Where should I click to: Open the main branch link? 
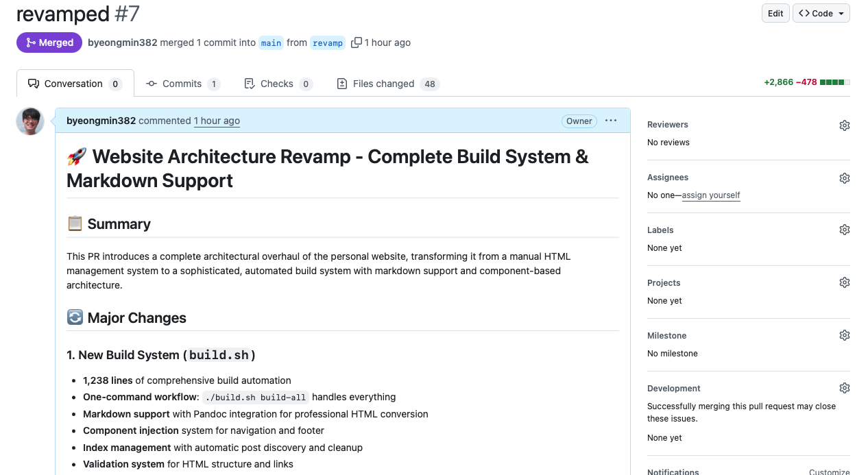271,43
